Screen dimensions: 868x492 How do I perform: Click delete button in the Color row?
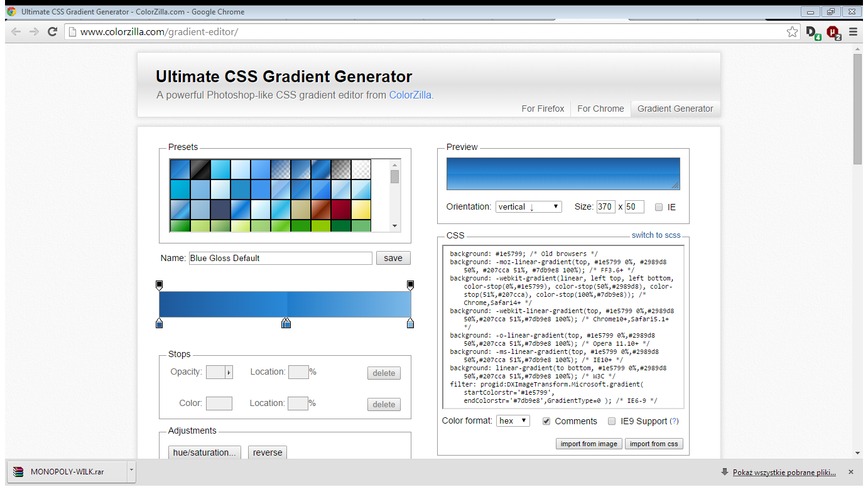384,404
